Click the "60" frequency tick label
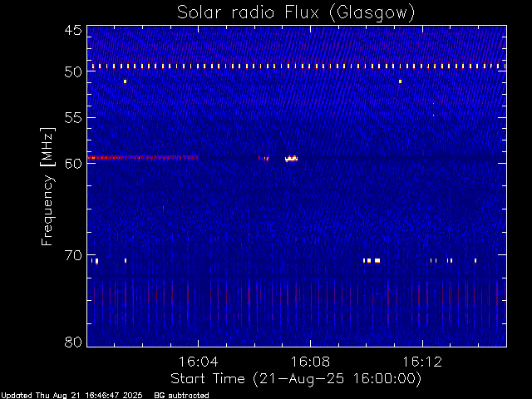Image resolution: width=532 pixels, height=399 pixels. pos(73,163)
